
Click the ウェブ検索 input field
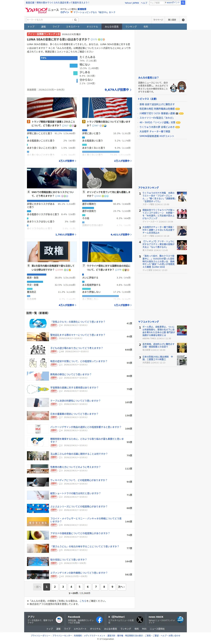pos(156,3)
